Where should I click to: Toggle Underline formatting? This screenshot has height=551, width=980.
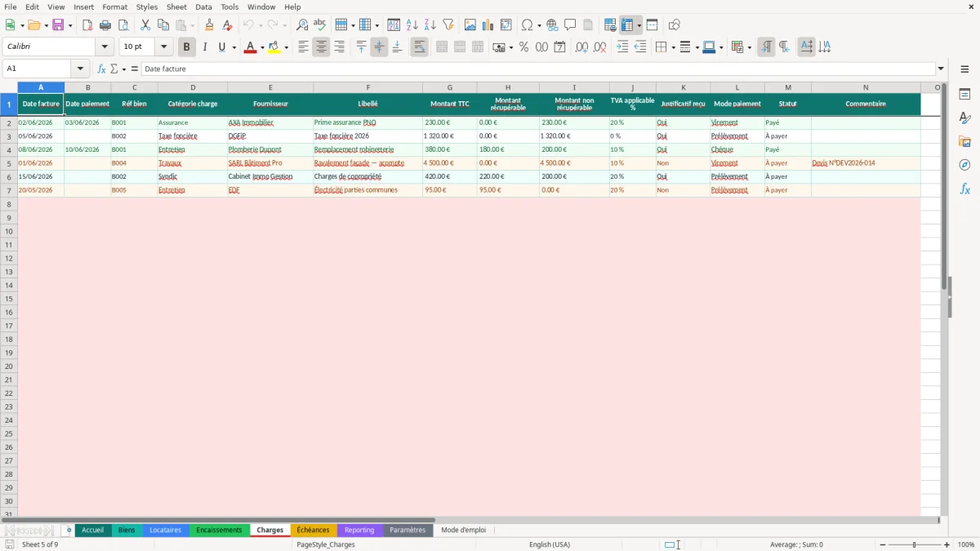click(221, 47)
